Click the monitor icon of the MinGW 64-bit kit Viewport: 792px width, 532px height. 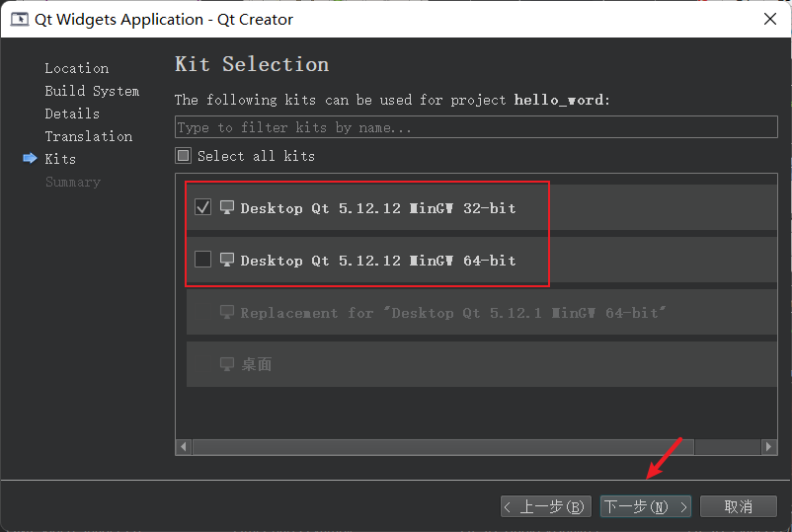click(x=227, y=260)
